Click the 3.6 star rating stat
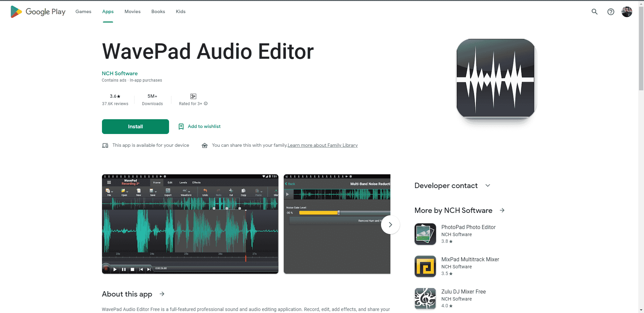Viewport: 644px width, 313px height. click(115, 96)
